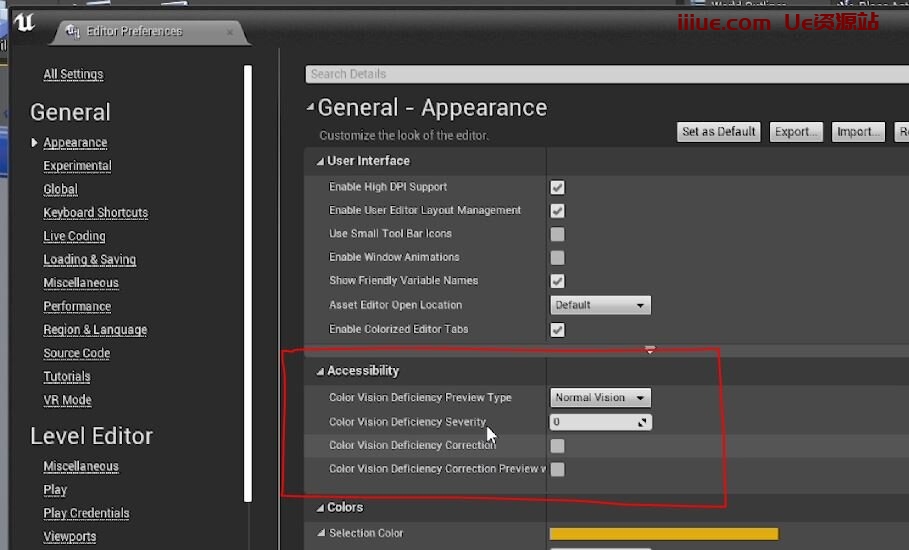
Task: Enable Use Small Tool Bar Icons
Action: point(557,234)
